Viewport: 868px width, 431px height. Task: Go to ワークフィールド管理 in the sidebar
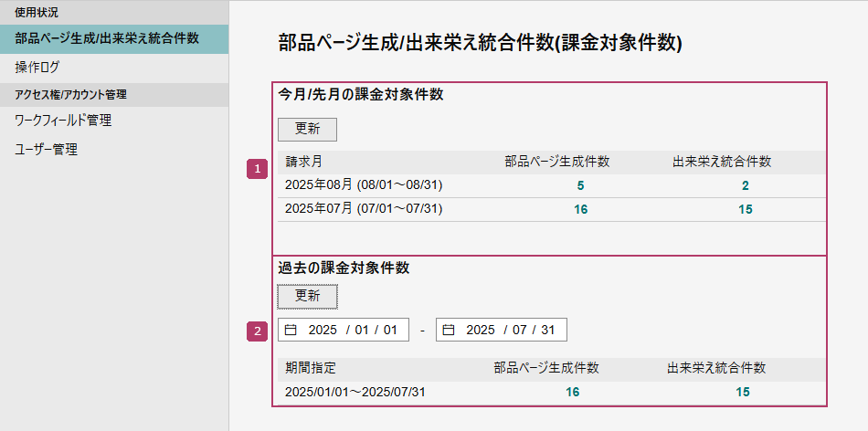tap(63, 121)
